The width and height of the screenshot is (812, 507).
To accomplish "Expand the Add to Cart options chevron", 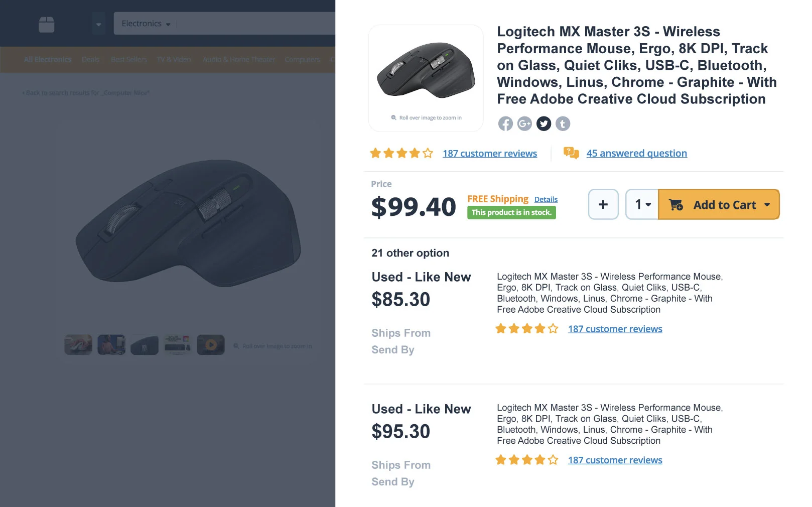I will (x=767, y=205).
